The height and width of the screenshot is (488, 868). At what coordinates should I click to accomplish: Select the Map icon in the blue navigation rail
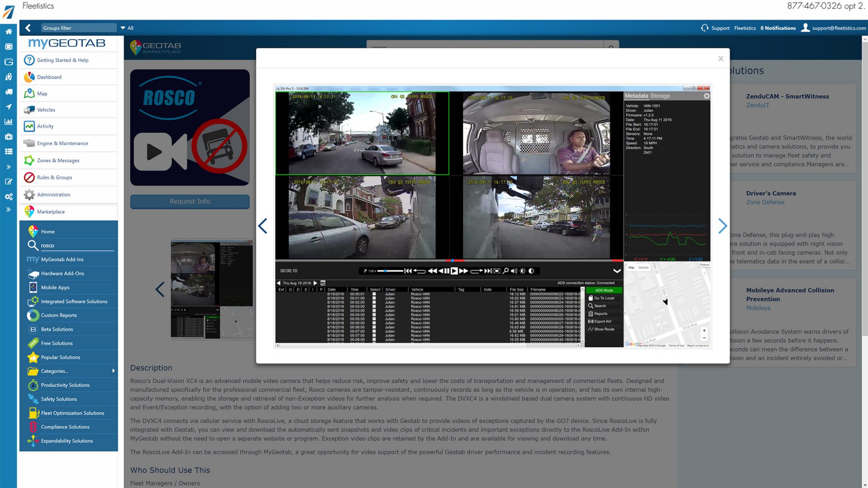[x=8, y=77]
